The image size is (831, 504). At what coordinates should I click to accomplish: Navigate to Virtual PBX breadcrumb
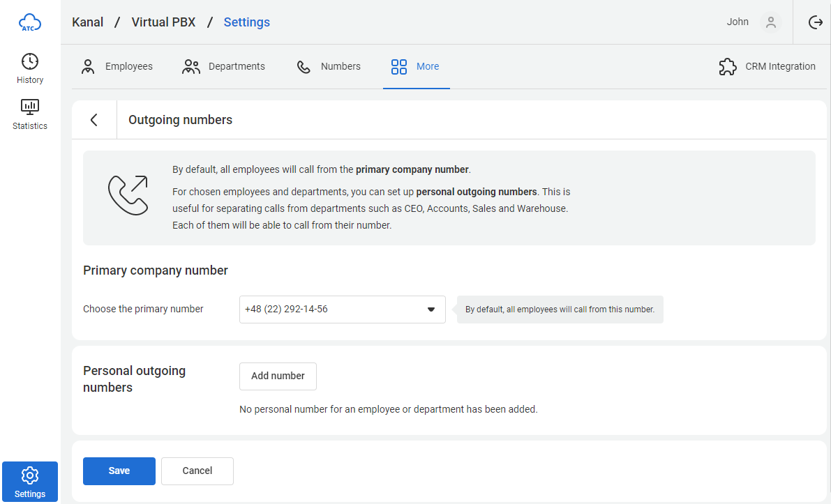pos(163,22)
